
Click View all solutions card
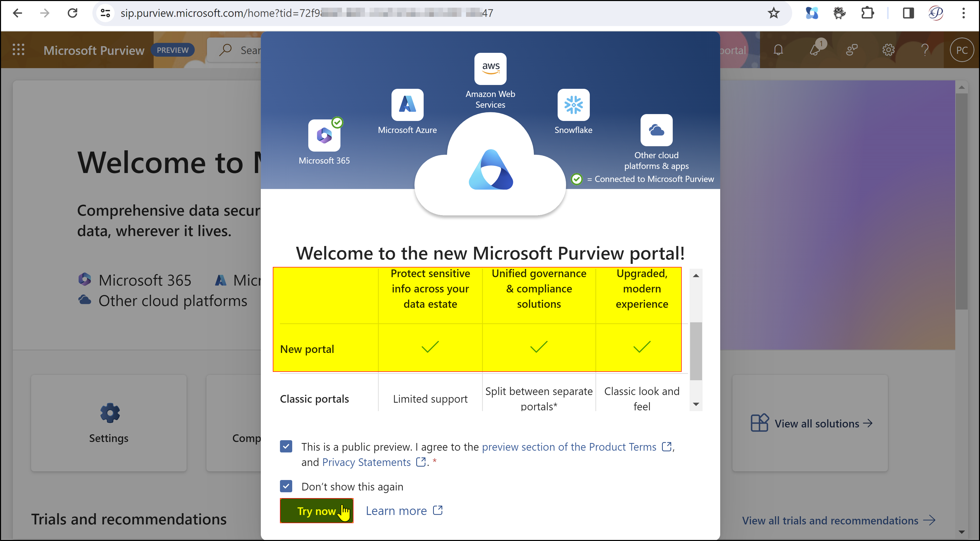(810, 423)
